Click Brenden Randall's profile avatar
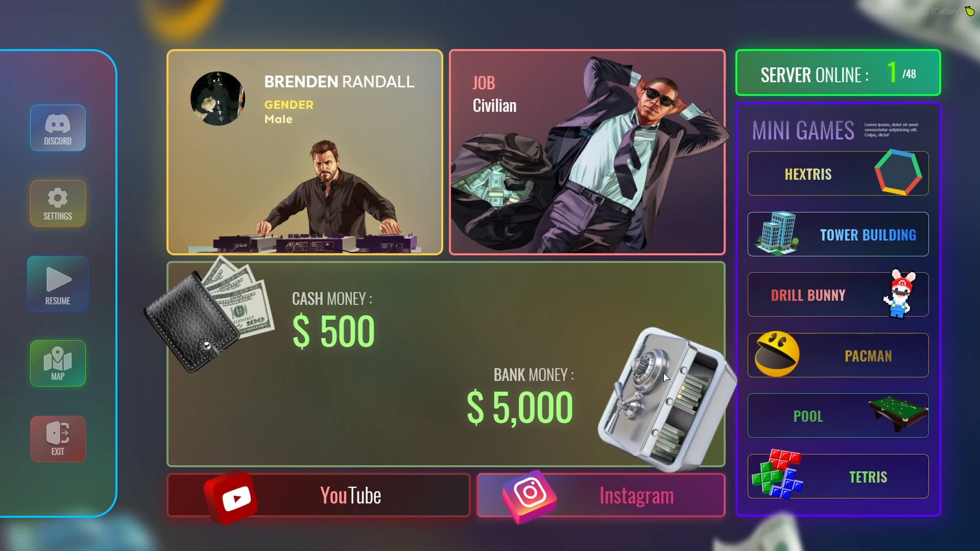980x551 pixels. click(218, 99)
